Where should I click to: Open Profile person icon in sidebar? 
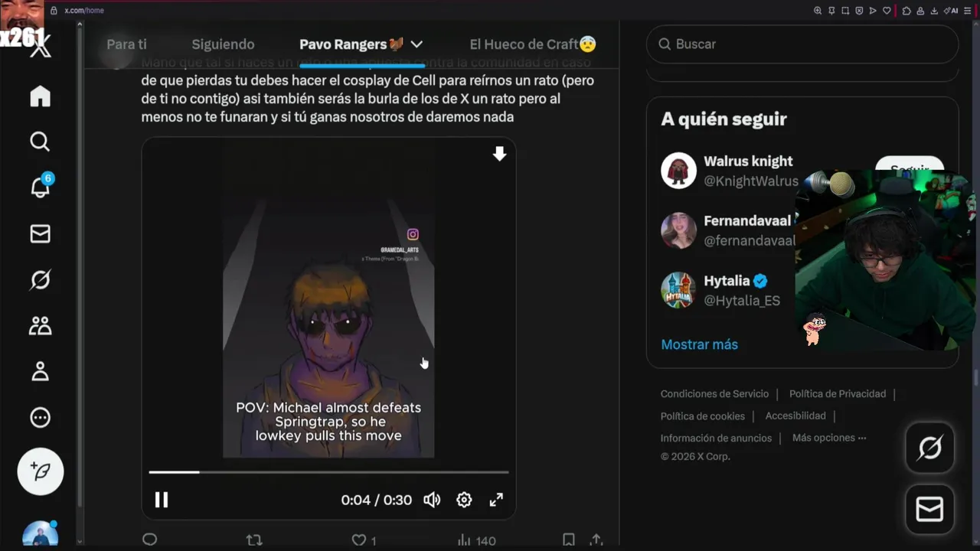(x=40, y=372)
